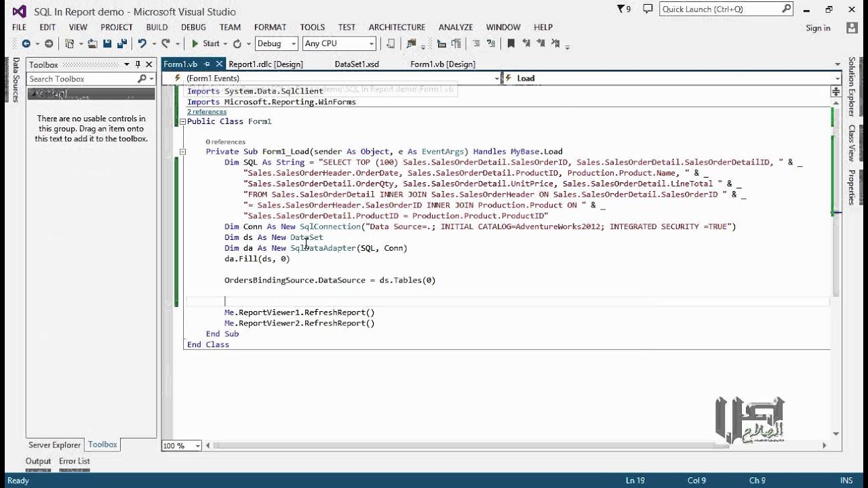Redo the action in the toolbar
Viewport: 868px width, 488px height.
[165, 43]
